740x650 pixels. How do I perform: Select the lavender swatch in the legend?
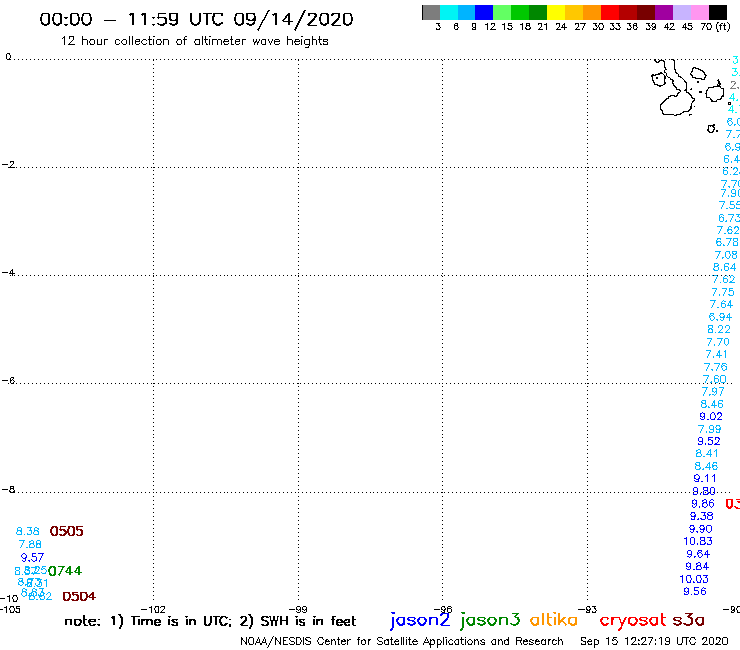[x=682, y=12]
